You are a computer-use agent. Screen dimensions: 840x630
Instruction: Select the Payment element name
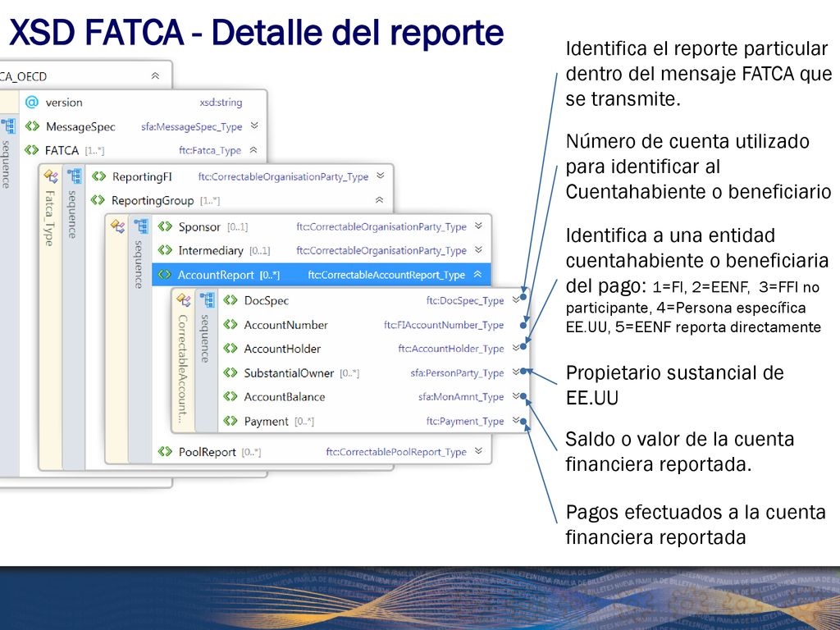click(267, 422)
